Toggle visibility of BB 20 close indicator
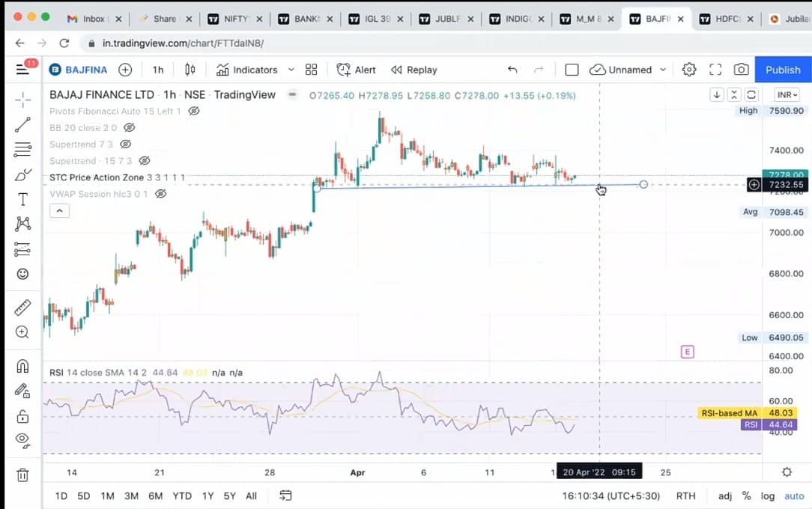Image resolution: width=812 pixels, height=509 pixels. click(x=130, y=128)
